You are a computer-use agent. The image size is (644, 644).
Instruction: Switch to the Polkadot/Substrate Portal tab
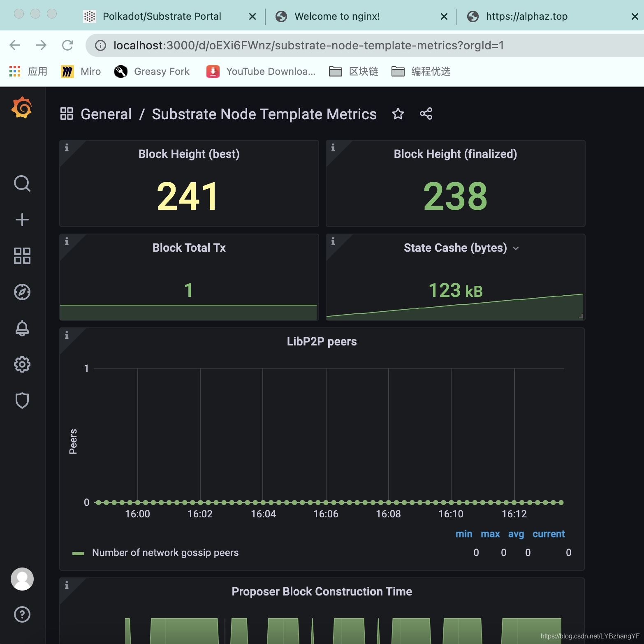tap(162, 16)
